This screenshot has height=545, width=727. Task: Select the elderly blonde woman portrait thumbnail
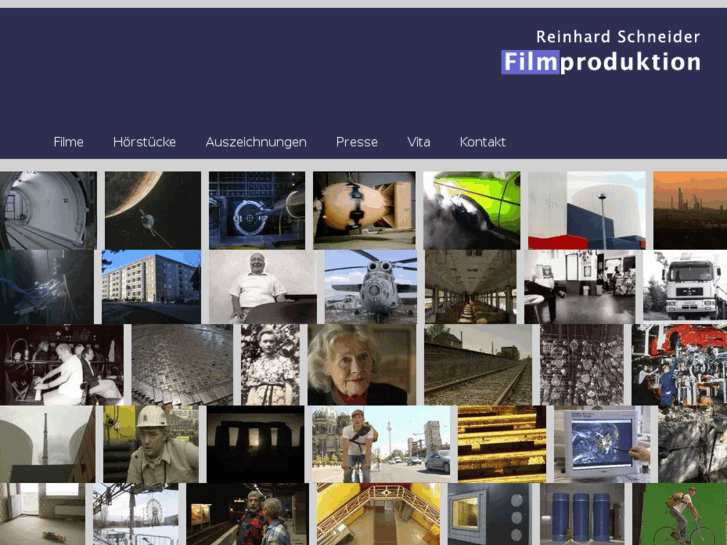(x=362, y=365)
